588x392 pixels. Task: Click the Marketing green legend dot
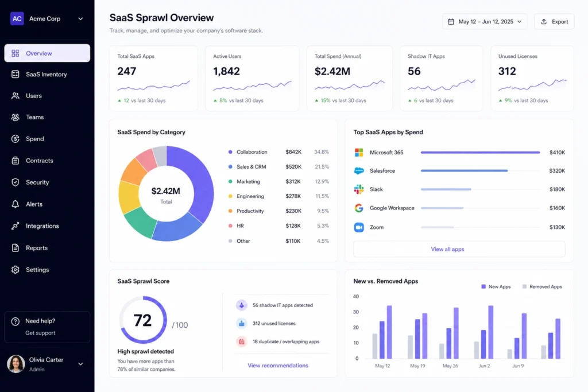[230, 181]
